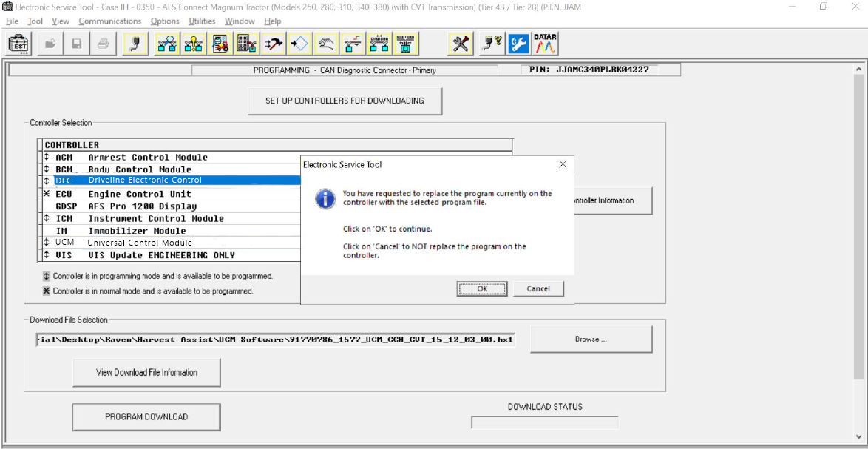Viewport: 868px width, 449px height.
Task: Click the vertical scrollbar thumb
Action: pyautogui.click(x=858, y=227)
